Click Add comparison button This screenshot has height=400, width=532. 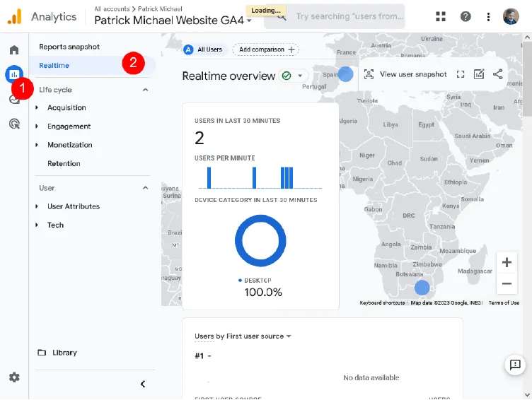(x=266, y=49)
